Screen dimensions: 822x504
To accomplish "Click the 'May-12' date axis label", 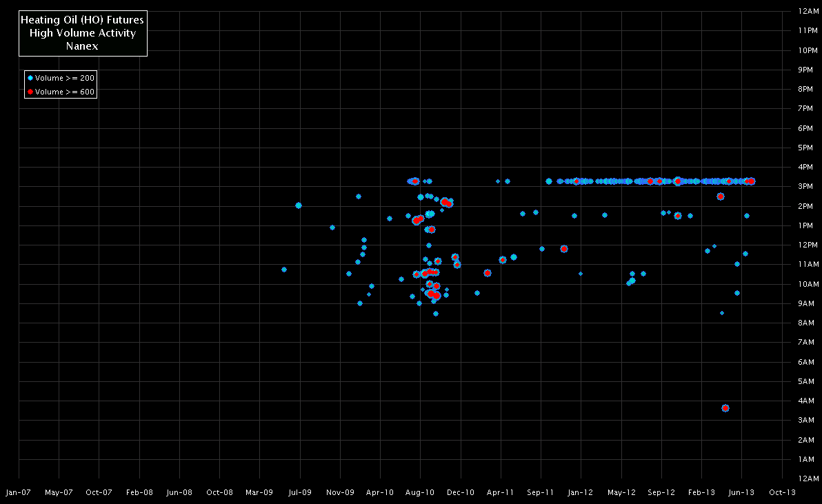I will tap(622, 492).
